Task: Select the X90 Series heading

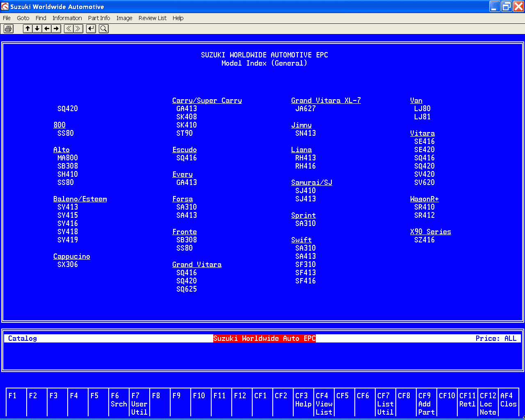Action: (x=431, y=232)
